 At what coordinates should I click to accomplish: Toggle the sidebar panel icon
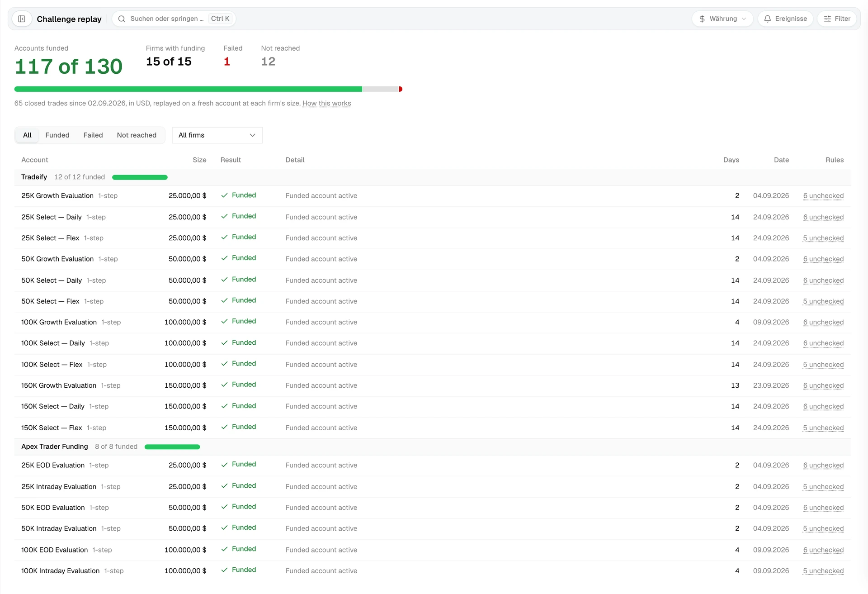[22, 19]
